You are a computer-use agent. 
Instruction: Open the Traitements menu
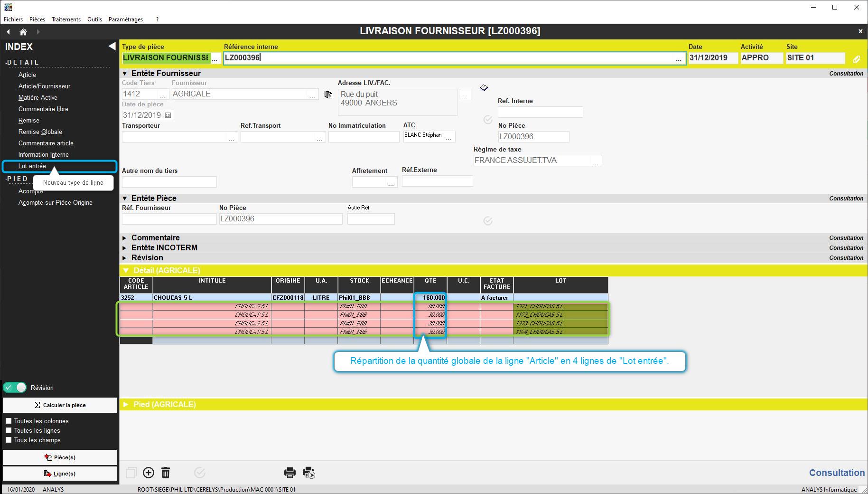coord(66,19)
